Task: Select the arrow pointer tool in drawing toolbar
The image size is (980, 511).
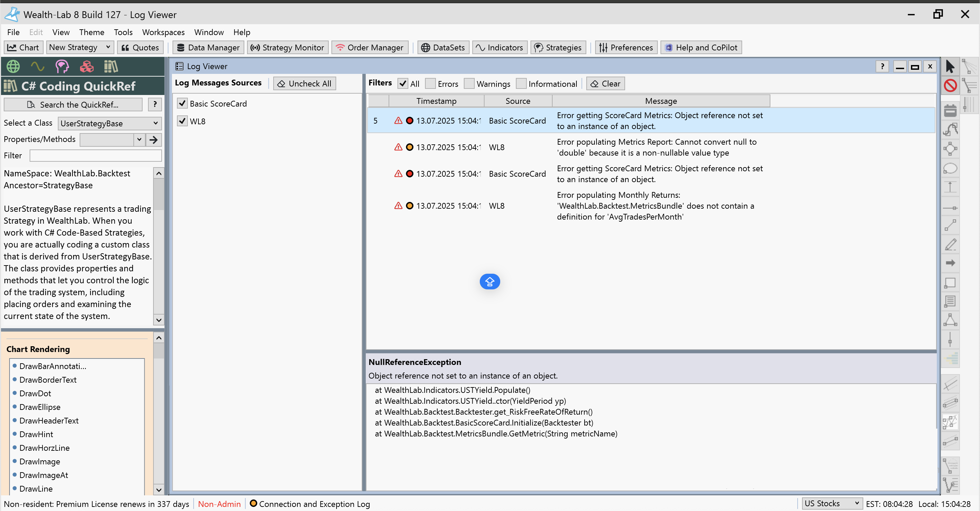Action: point(950,67)
